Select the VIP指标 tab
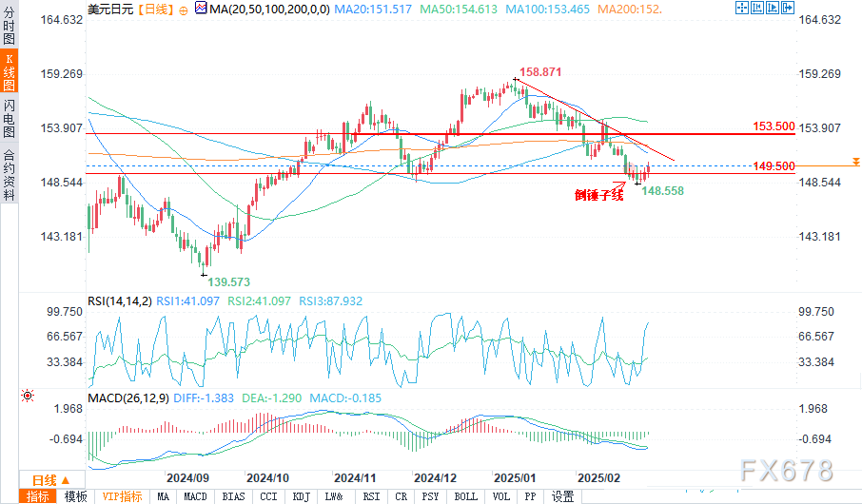 point(122,496)
